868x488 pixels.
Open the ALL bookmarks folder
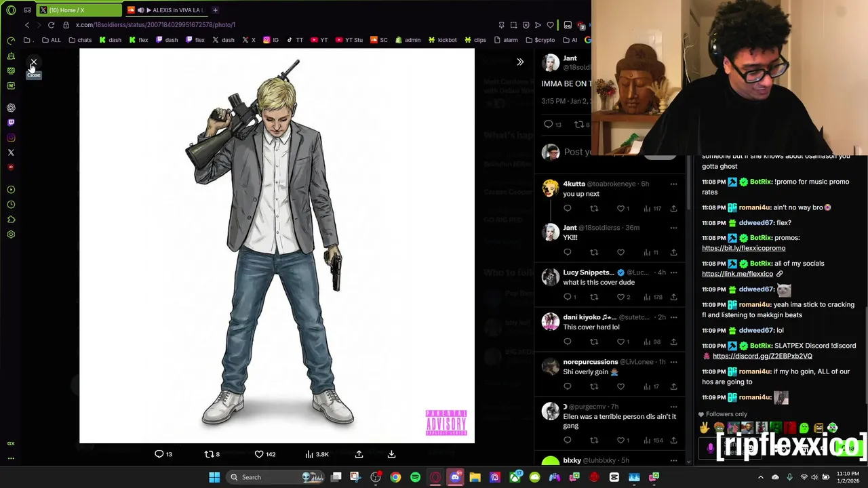click(x=51, y=40)
